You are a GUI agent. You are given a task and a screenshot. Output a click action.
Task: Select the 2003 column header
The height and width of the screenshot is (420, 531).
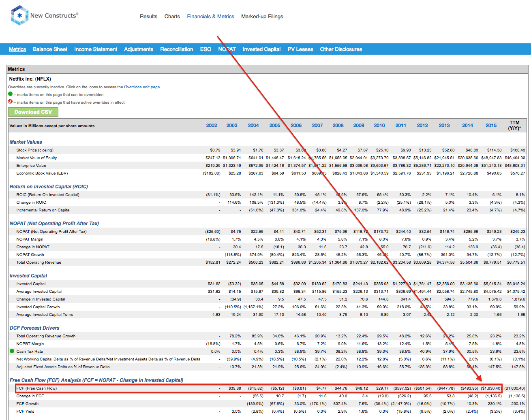coord(232,126)
